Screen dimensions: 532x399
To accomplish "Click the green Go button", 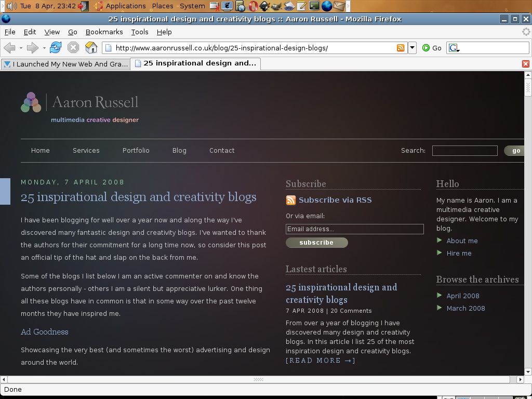I will click(432, 48).
